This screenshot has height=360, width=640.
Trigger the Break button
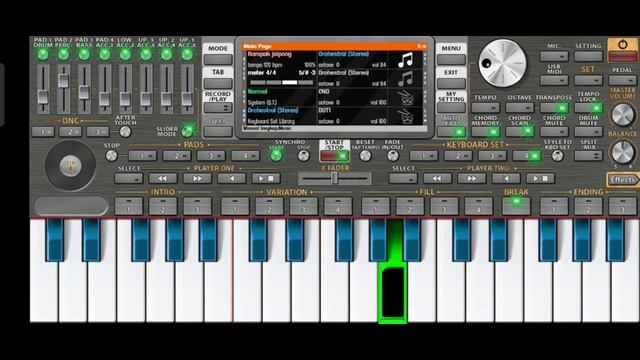click(516, 206)
